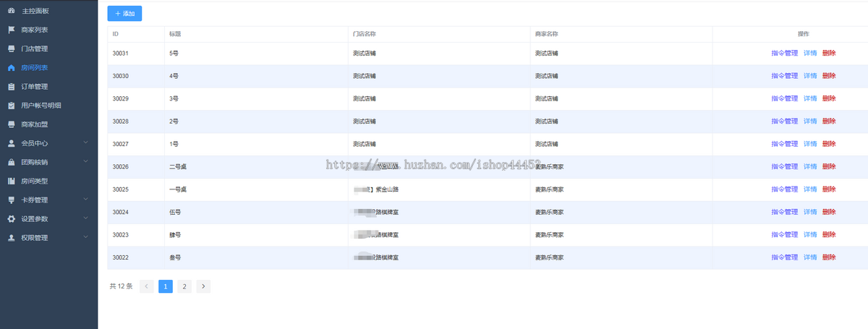Click the previous page arrow

(x=146, y=286)
